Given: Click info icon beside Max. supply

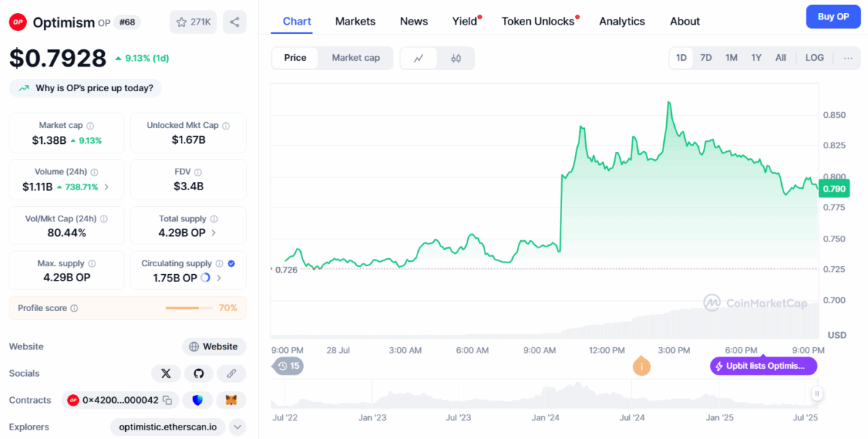Looking at the screenshot, I should click(91, 264).
